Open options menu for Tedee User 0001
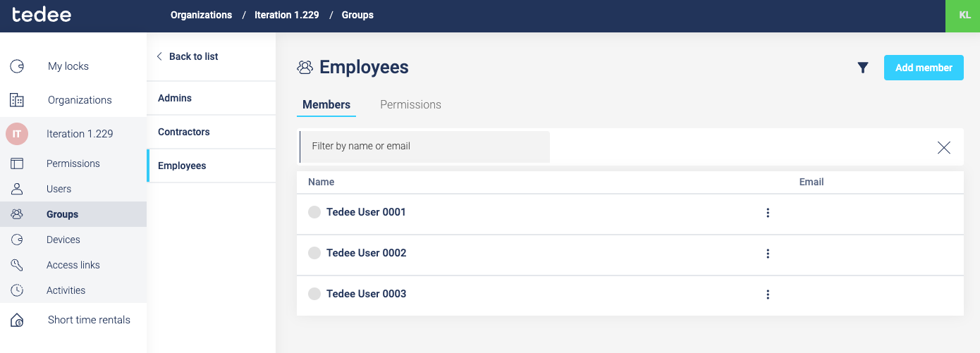The image size is (980, 353). (768, 213)
